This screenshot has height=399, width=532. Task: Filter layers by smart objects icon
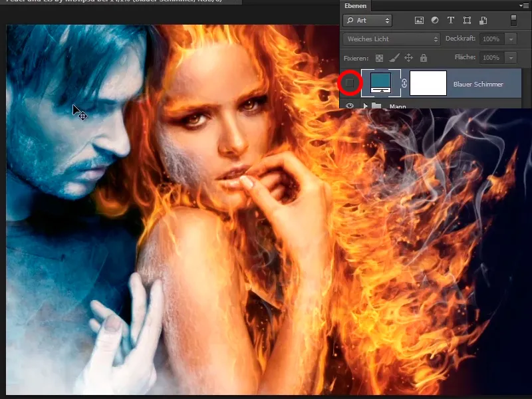point(483,21)
